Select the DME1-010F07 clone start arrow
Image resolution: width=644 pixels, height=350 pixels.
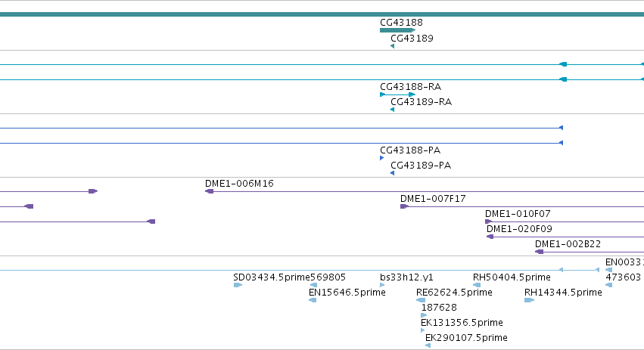(488, 221)
